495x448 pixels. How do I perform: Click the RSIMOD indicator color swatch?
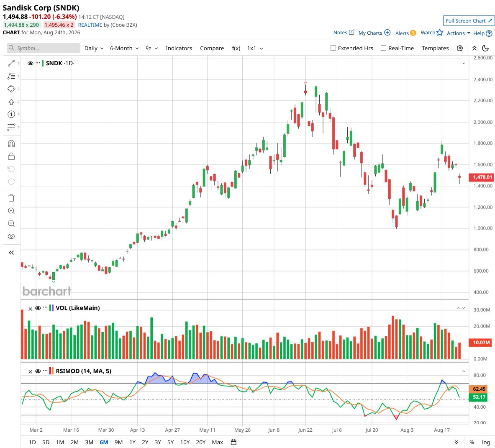coord(51,371)
